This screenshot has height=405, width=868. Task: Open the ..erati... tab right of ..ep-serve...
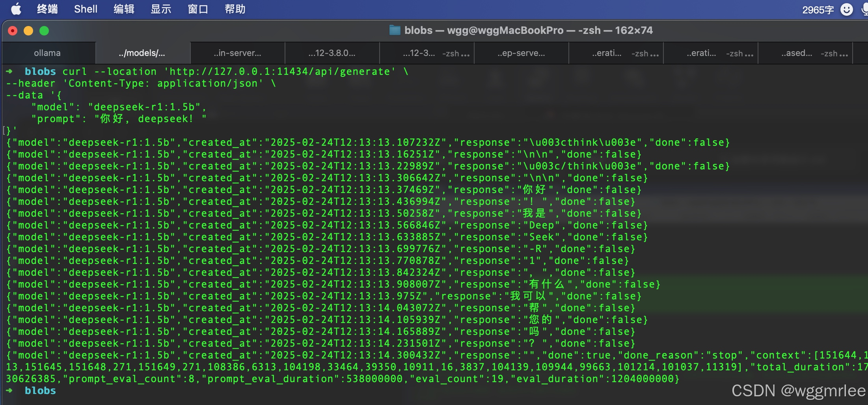tap(616, 53)
